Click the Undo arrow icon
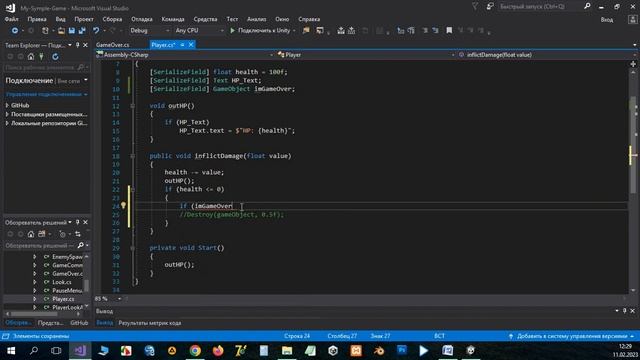The width and height of the screenshot is (640, 360). (x=96, y=31)
